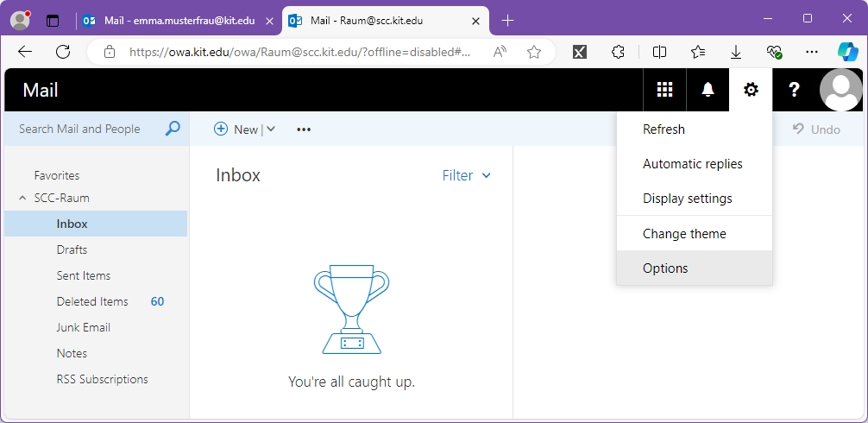Viewport: 868px width, 423px height.
Task: Refresh the page in the browser toolbar
Action: pos(63,52)
